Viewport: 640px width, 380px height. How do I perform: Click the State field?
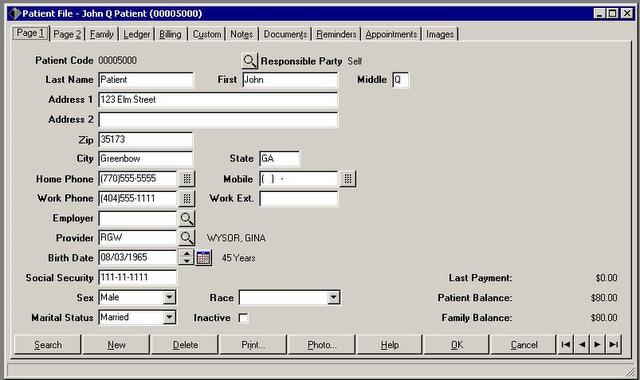(x=279, y=158)
